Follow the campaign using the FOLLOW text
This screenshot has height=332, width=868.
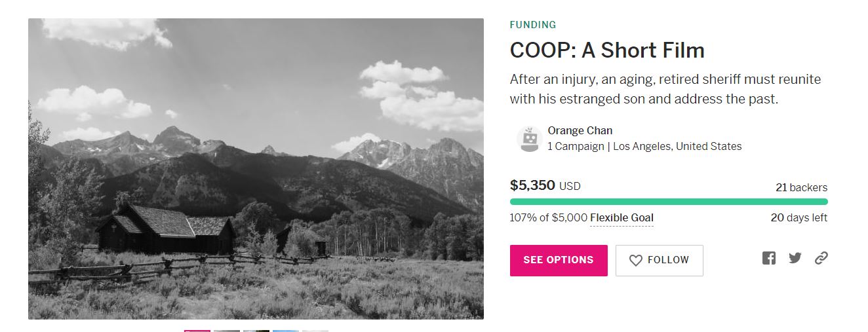668,260
